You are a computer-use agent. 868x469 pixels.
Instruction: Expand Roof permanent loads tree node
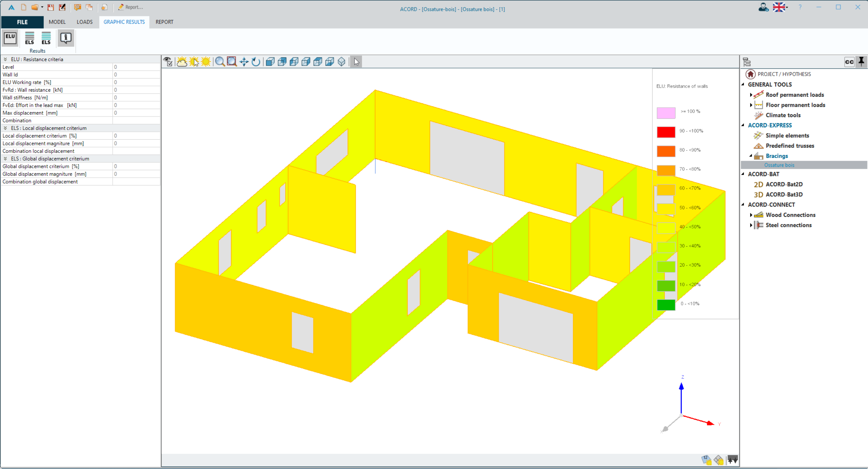click(751, 95)
